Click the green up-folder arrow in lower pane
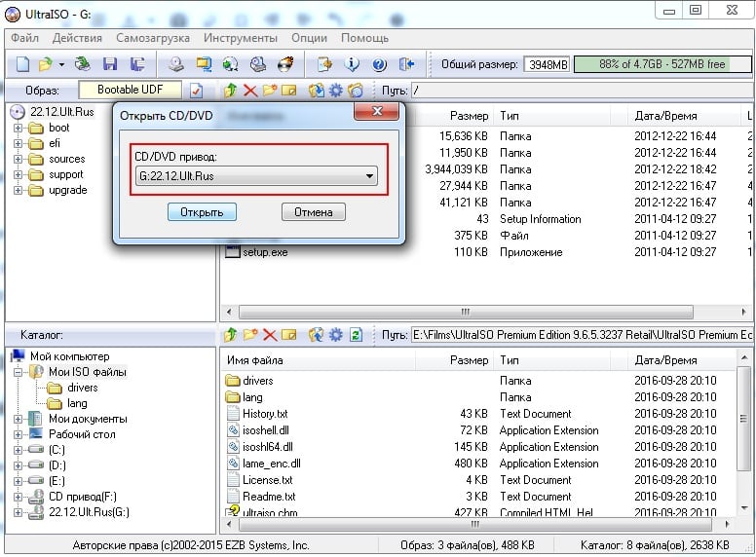This screenshot has height=557, width=756. point(230,335)
